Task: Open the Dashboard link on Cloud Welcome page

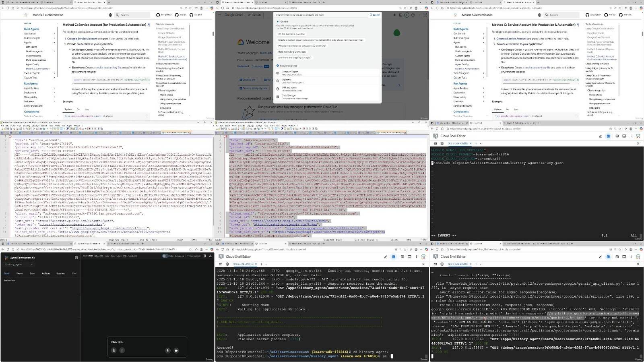Action: (x=243, y=66)
